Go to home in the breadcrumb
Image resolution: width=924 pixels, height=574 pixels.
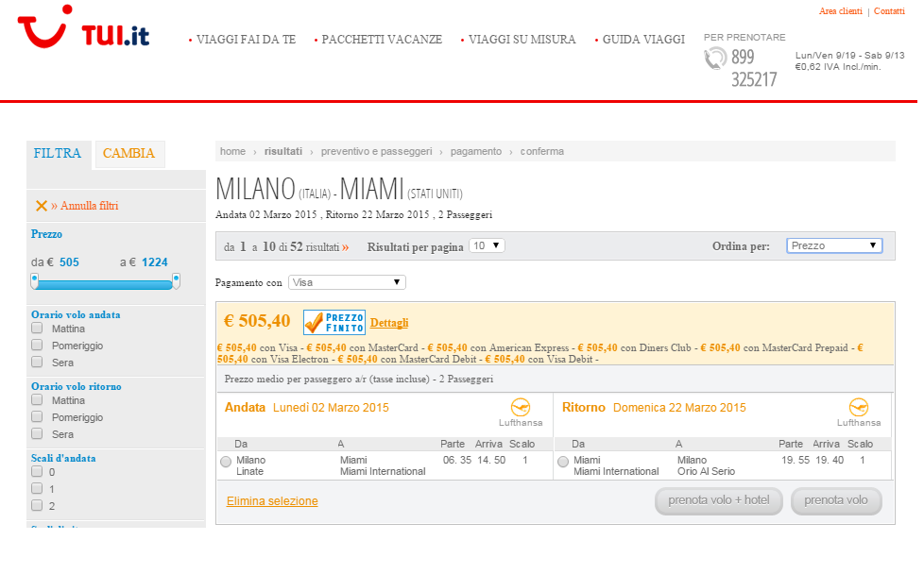point(232,151)
